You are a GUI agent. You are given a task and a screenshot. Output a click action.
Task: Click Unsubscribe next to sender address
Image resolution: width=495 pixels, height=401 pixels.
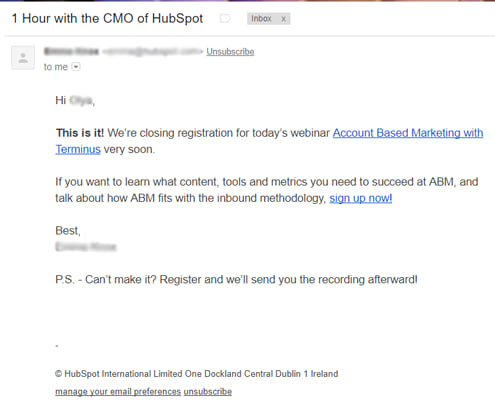coord(230,52)
